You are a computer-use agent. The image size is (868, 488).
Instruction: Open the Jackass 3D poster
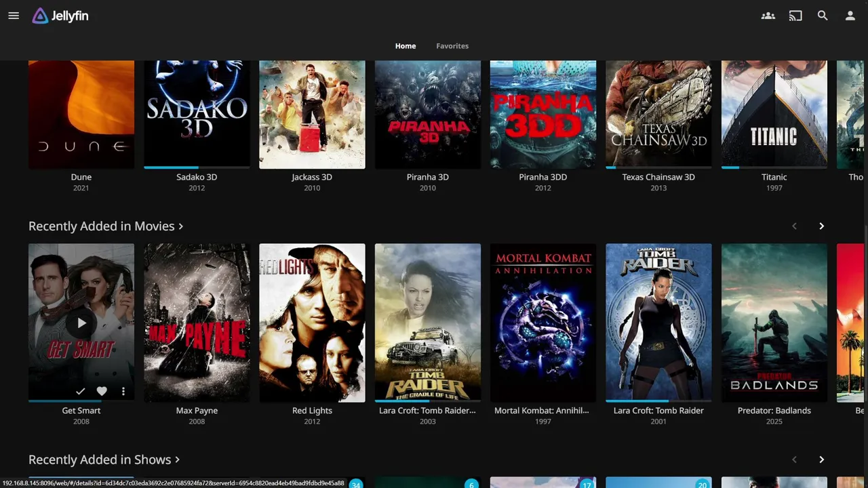click(312, 115)
